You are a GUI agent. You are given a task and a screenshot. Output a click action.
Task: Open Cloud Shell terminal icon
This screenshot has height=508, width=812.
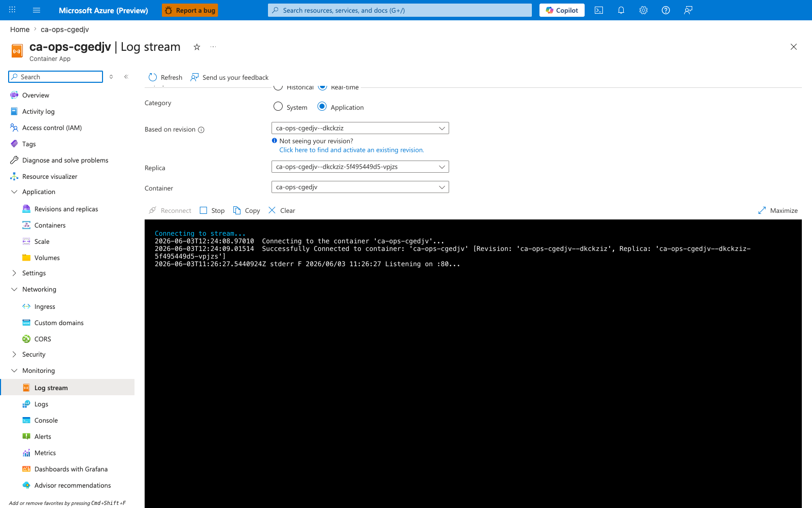[x=599, y=10]
